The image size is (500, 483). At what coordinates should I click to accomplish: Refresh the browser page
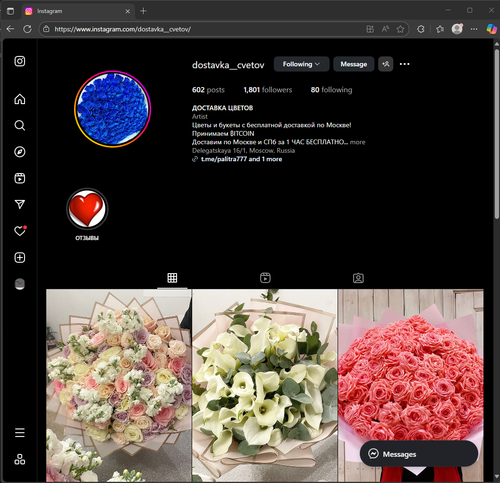27,29
